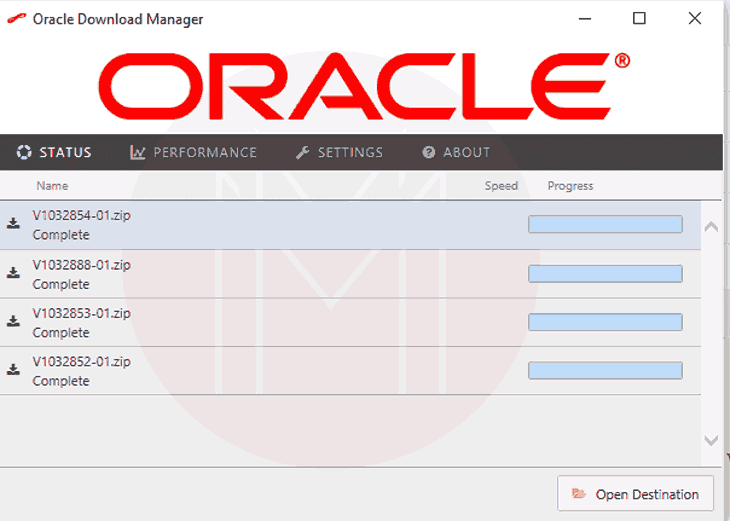
Task: Click download icon beside V1032888-01.zip
Action: pyautogui.click(x=13, y=273)
